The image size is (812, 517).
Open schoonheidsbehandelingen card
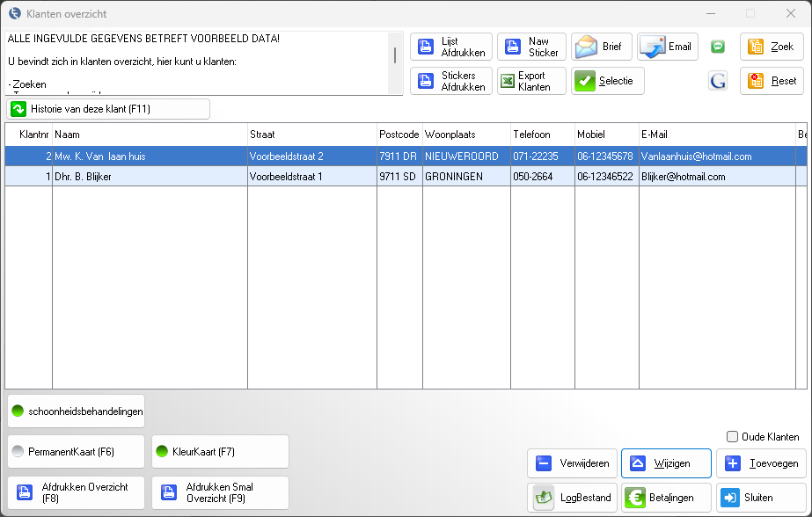77,411
